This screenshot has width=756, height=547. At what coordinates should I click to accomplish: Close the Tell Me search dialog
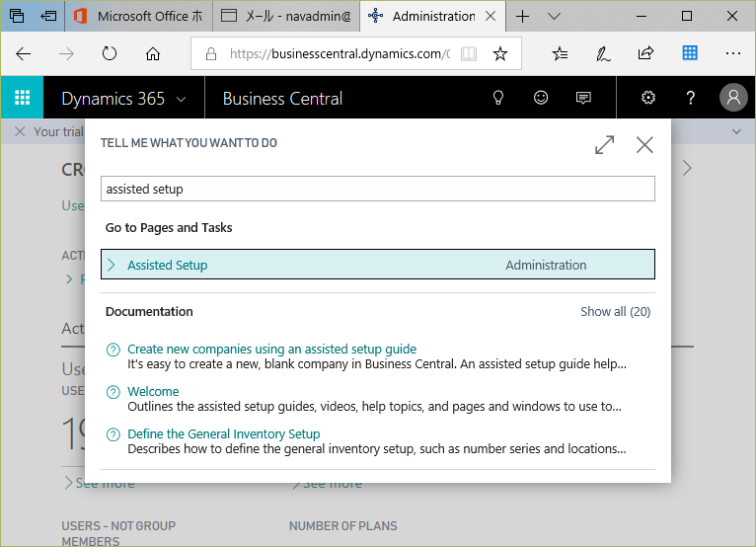point(644,145)
